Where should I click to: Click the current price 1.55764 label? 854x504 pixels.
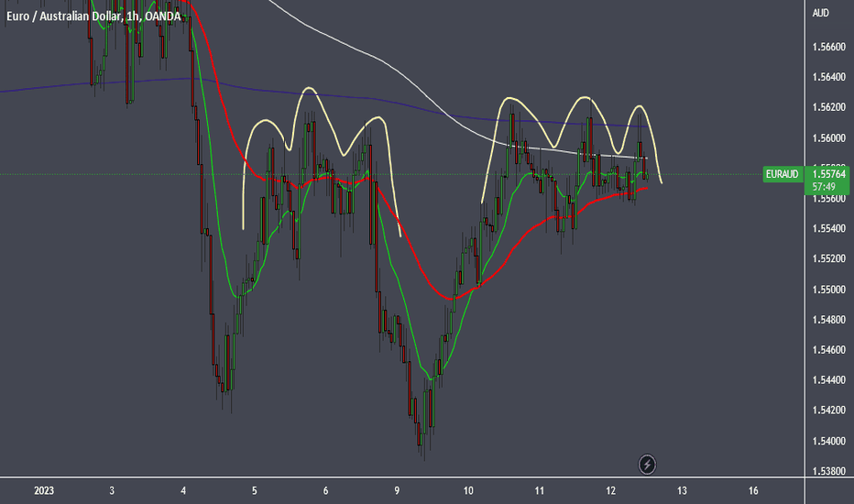[x=827, y=174]
